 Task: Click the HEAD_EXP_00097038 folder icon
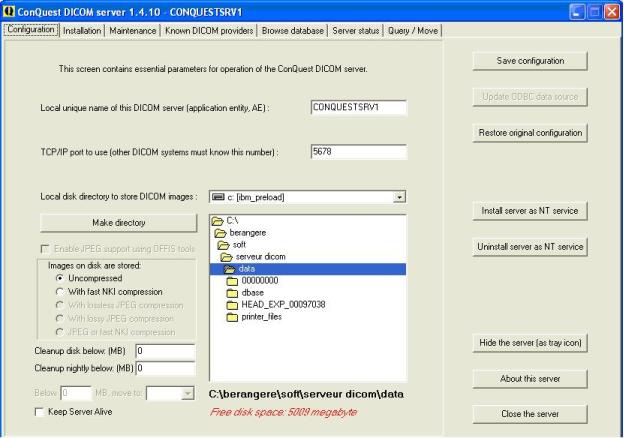coord(232,305)
